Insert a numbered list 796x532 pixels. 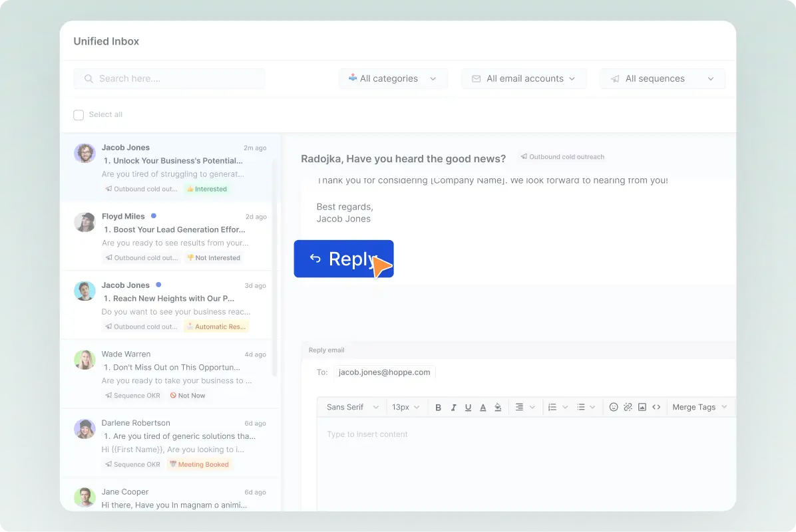(x=554, y=406)
